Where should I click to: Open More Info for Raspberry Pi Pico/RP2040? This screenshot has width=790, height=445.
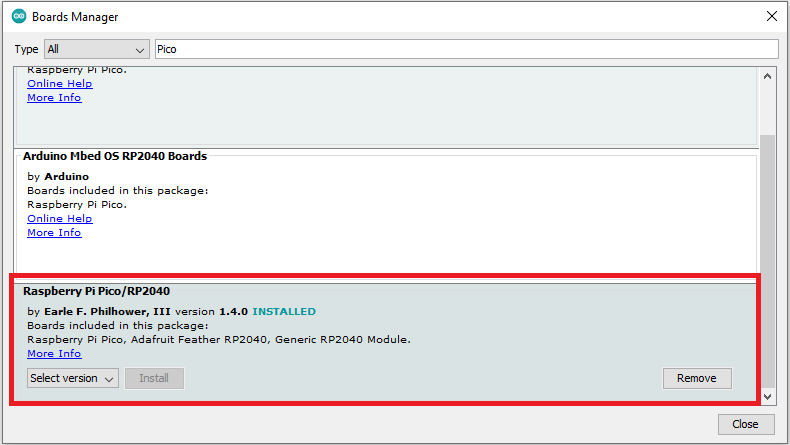click(x=54, y=354)
